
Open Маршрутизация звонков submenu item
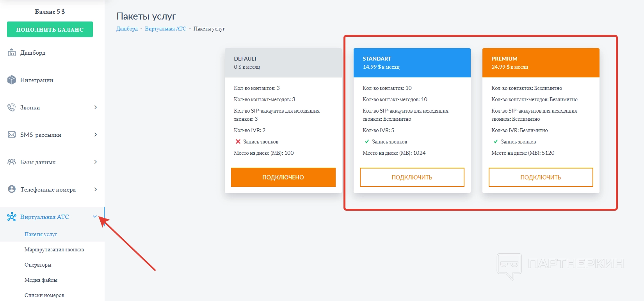54,249
